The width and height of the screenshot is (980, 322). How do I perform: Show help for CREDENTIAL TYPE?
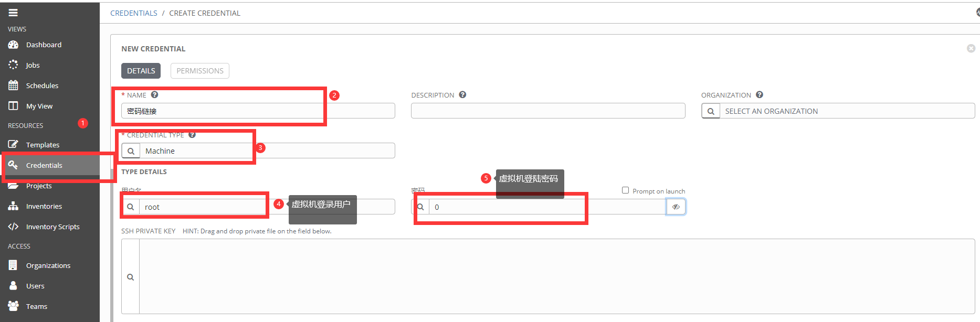click(192, 135)
